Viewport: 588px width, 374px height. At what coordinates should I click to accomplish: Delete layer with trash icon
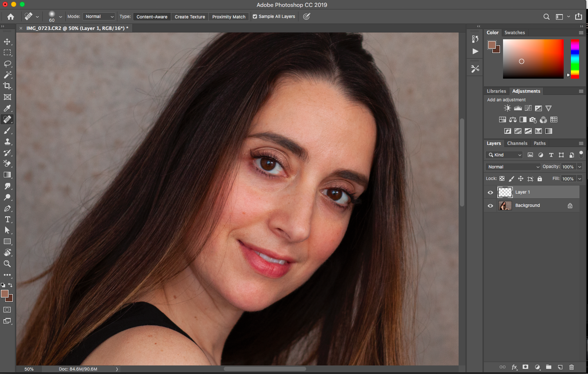[571, 367]
